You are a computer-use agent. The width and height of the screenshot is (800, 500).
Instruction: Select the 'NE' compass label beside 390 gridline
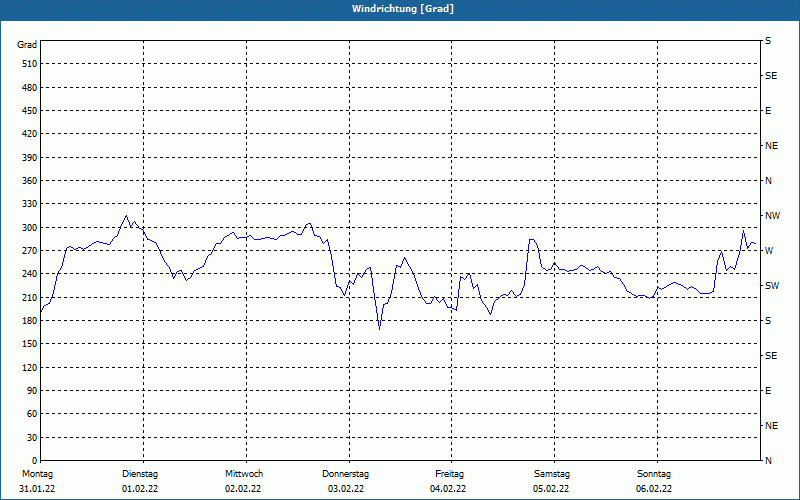(x=771, y=146)
